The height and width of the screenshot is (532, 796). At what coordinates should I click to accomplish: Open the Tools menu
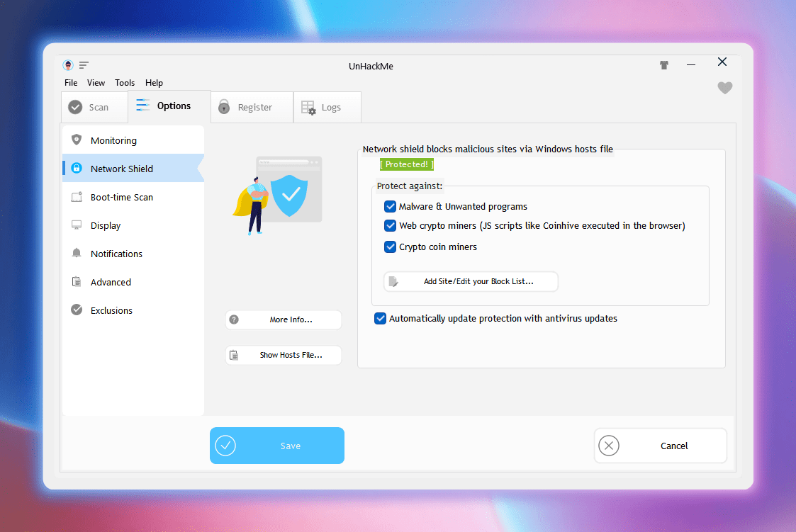pyautogui.click(x=125, y=83)
